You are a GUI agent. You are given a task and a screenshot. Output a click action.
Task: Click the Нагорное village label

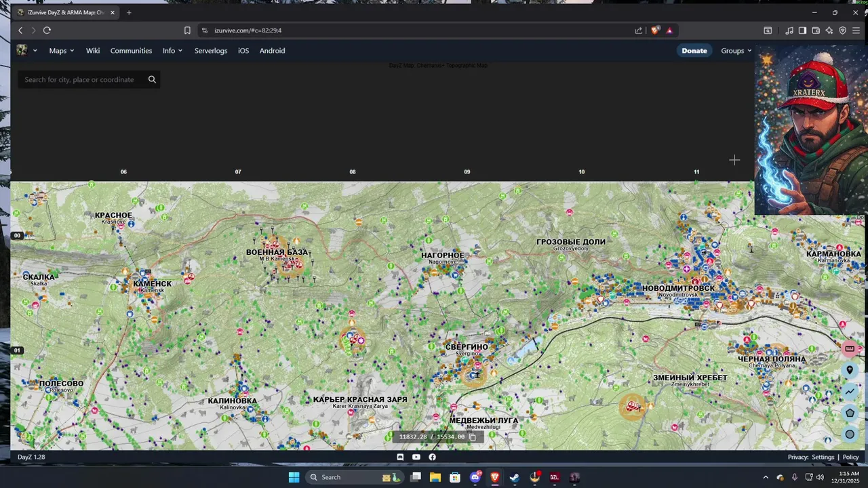(x=443, y=256)
